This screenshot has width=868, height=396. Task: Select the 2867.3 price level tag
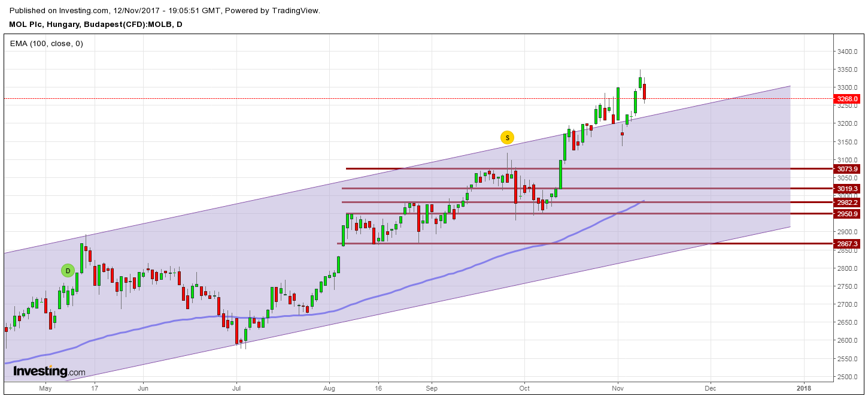[847, 244]
